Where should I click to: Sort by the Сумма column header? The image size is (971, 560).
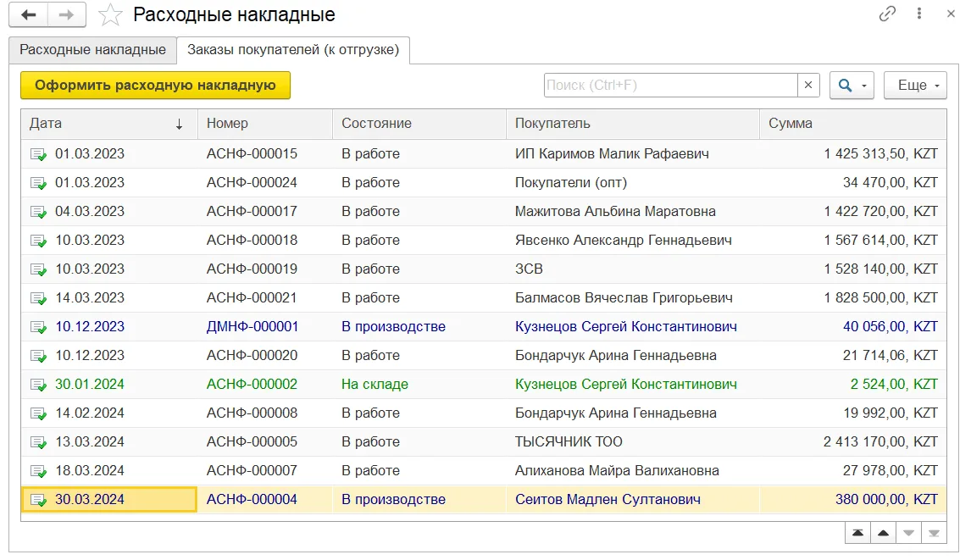(852, 124)
